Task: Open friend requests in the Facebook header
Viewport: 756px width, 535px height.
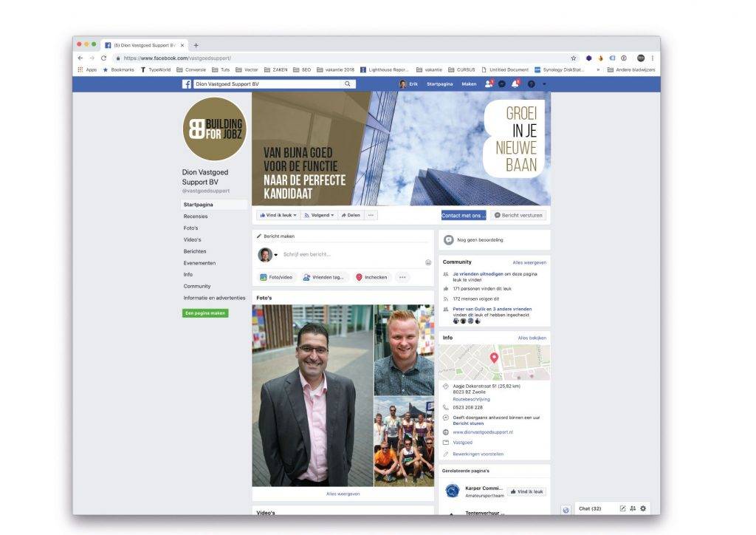Action: tap(489, 84)
